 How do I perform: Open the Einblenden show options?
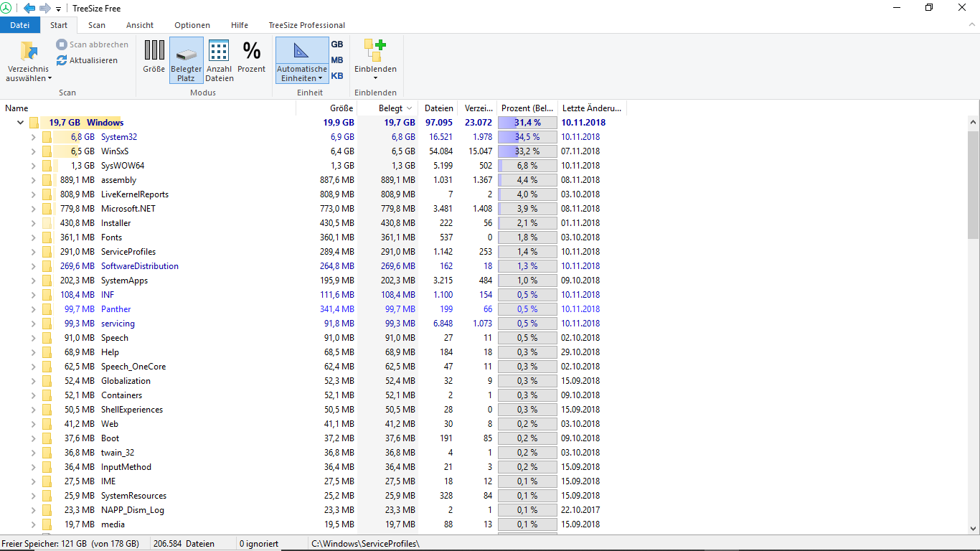point(375,60)
